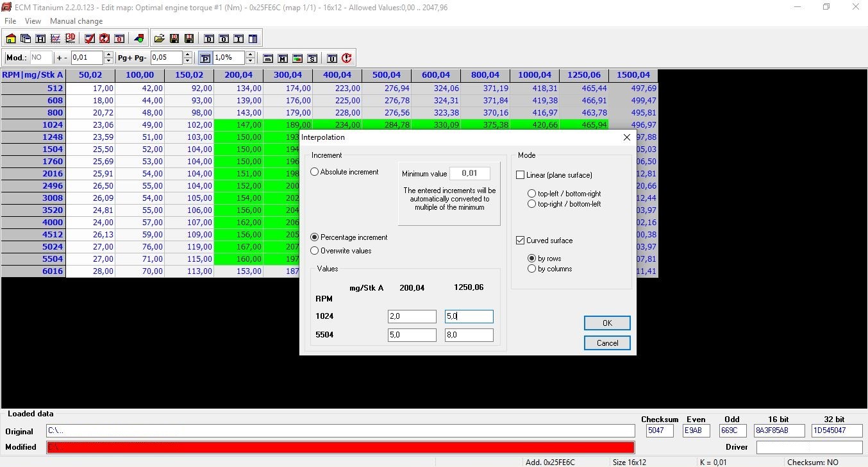
Task: Select the 'S' window icon on toolbar
Action: 312,58
